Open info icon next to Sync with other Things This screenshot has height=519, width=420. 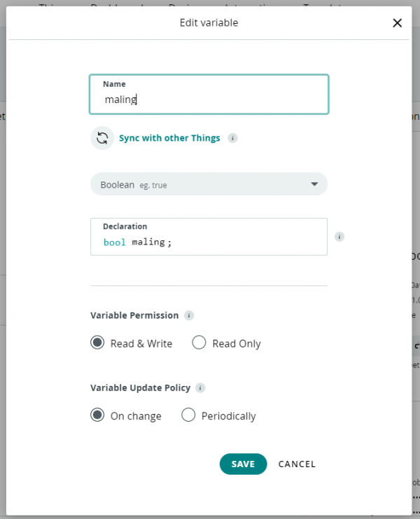(232, 138)
